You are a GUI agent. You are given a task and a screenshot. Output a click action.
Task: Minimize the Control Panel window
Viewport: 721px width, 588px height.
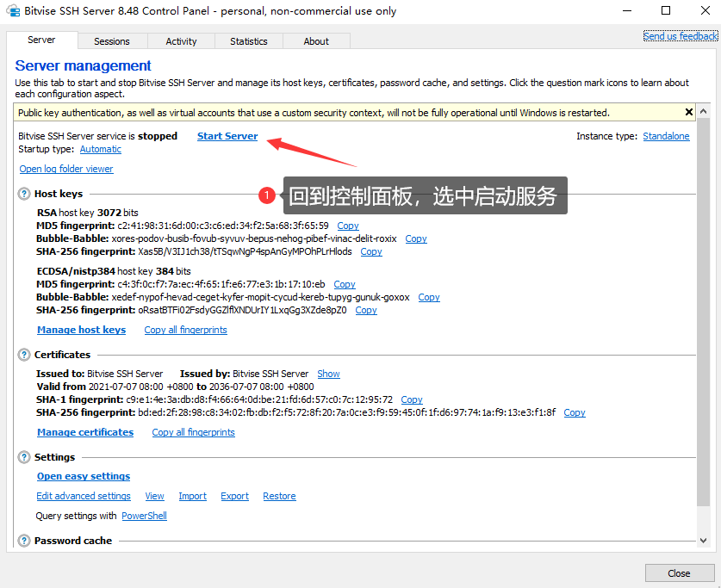tap(627, 10)
